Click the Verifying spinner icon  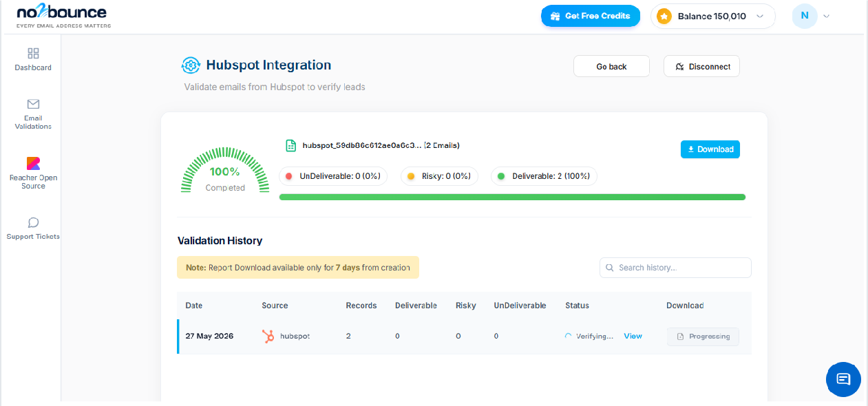click(568, 336)
